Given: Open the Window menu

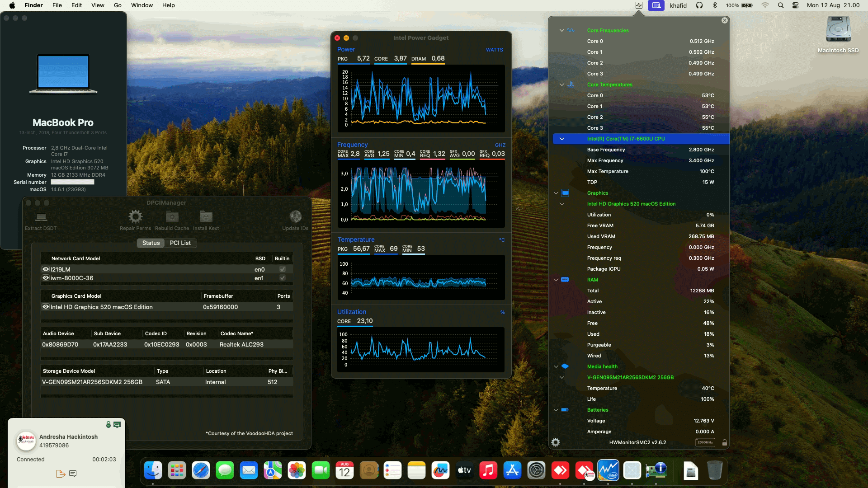Looking at the screenshot, I should pos(142,5).
